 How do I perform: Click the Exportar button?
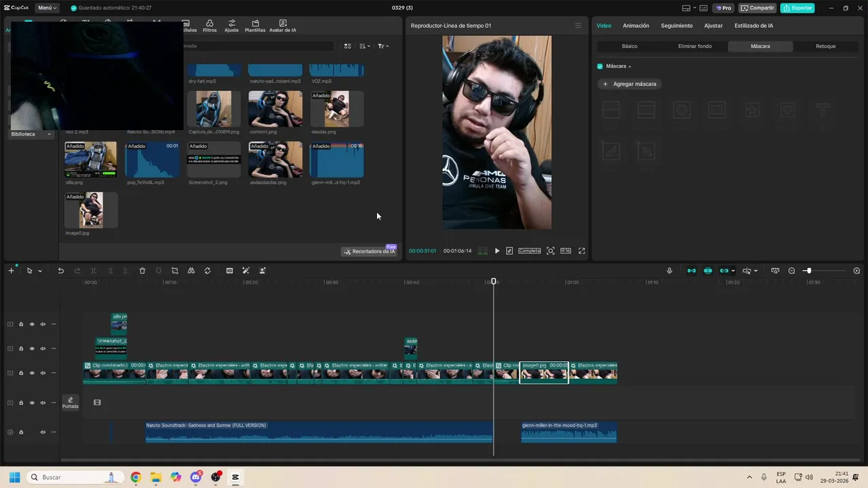click(x=797, y=8)
